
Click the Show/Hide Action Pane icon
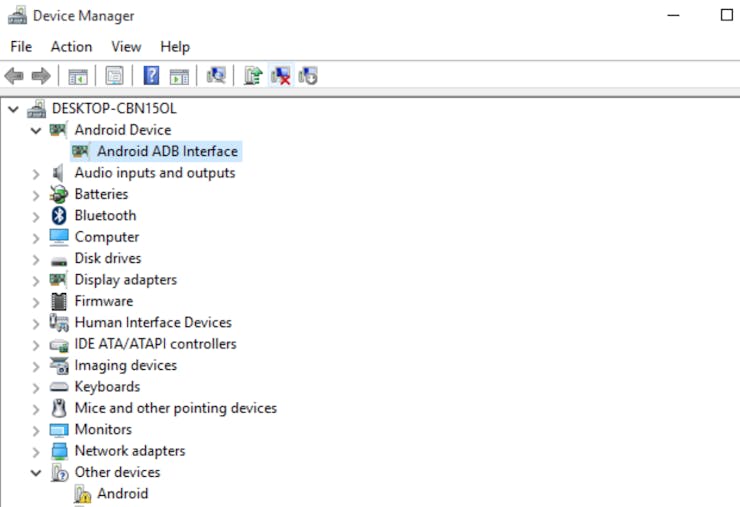point(179,76)
